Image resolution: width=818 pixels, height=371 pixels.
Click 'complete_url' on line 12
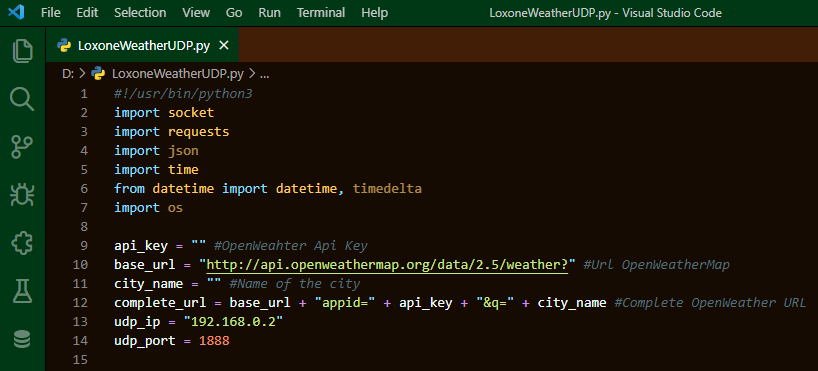tap(160, 303)
